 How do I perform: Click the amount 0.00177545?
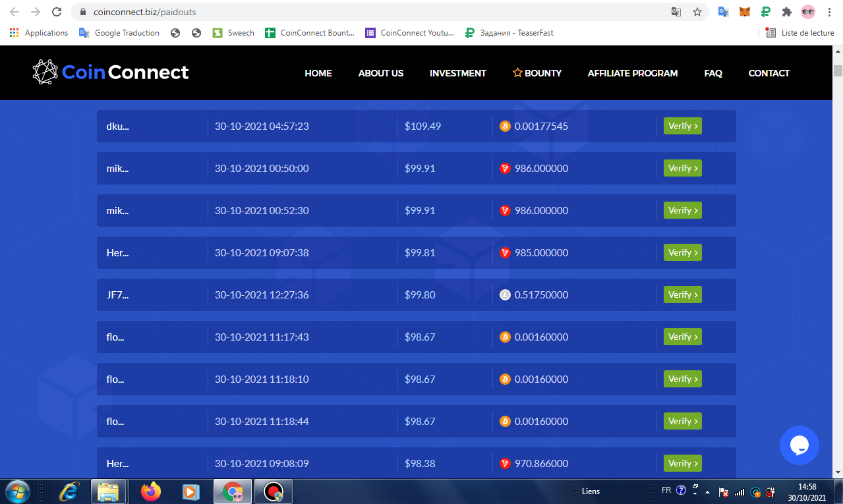tap(541, 126)
